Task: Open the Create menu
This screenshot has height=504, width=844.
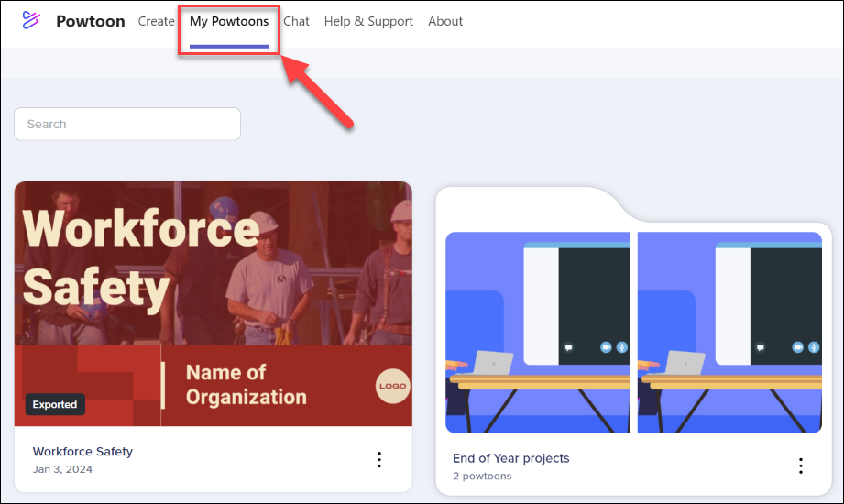Action: (x=156, y=21)
